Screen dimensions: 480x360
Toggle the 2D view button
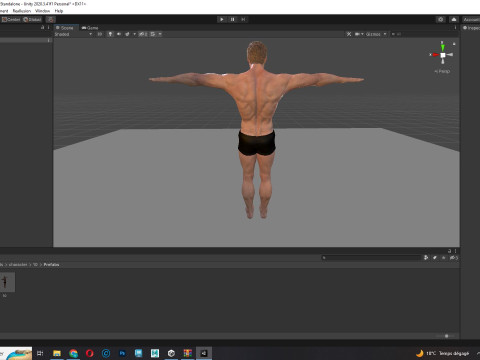(x=99, y=34)
